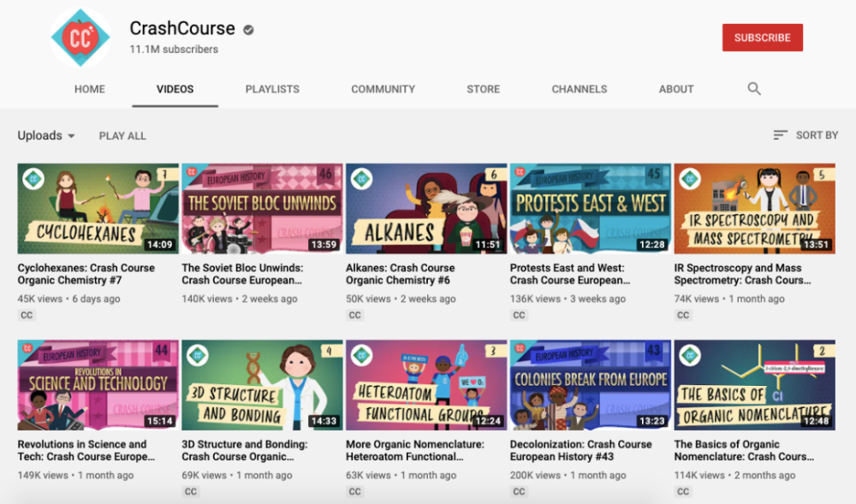This screenshot has height=504, width=856.
Task: Play the Cyclohexanes thumbnail
Action: 98,209
